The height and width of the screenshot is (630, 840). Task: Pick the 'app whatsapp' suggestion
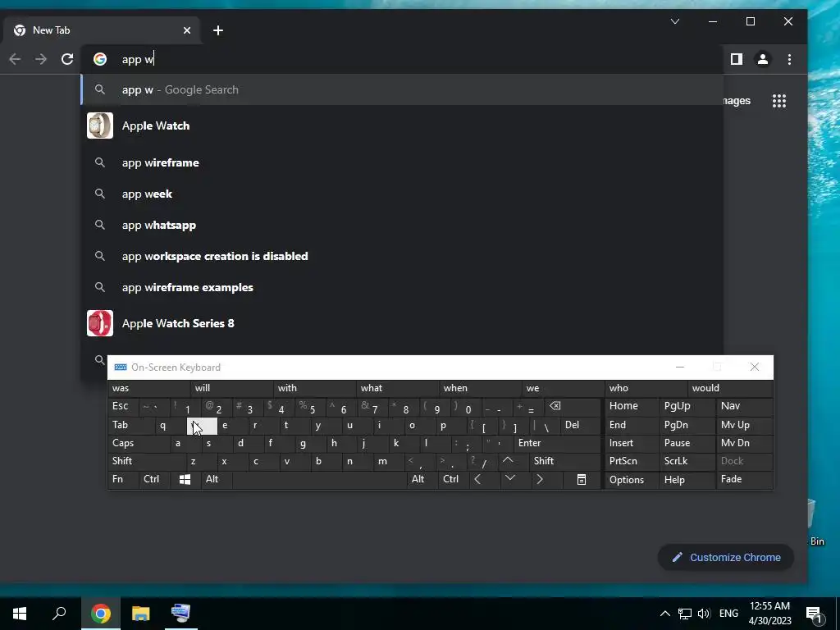point(402,225)
